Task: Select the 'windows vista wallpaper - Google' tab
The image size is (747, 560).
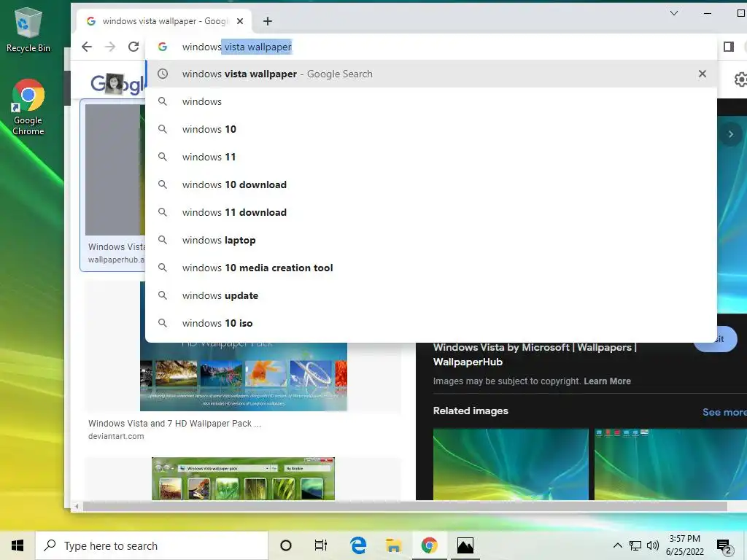Action: coord(164,21)
